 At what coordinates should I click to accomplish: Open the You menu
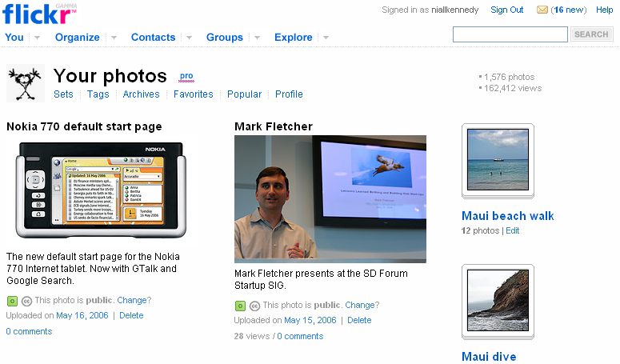coord(14,37)
